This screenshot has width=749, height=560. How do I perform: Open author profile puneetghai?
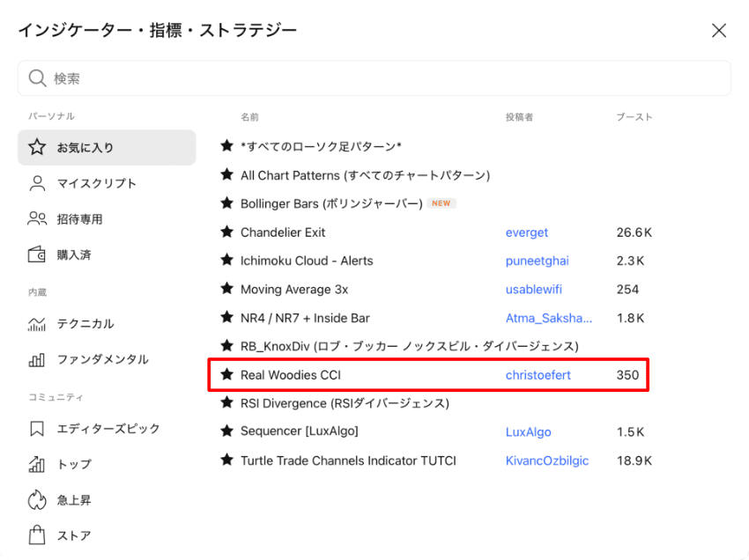(538, 261)
